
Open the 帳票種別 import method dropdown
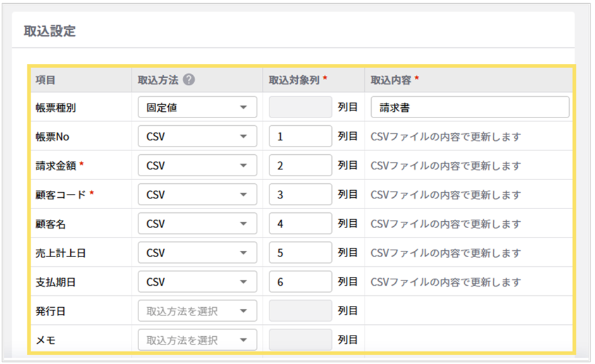pos(197,107)
